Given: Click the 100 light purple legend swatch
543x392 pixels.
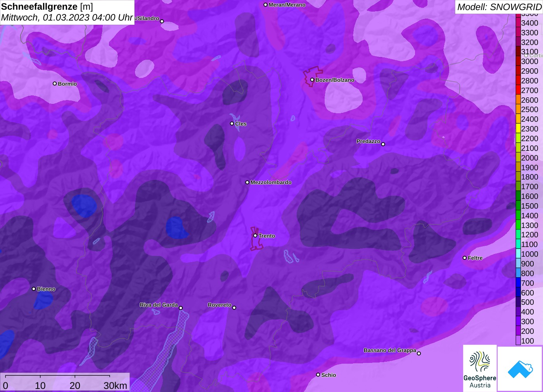Looking at the screenshot, I should (x=518, y=341).
